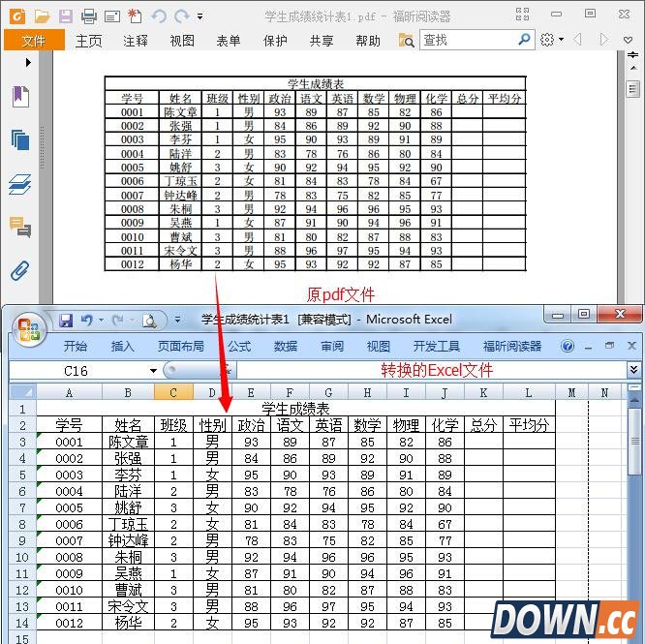Select Excel row header 7
The image size is (645, 644).
point(22,507)
